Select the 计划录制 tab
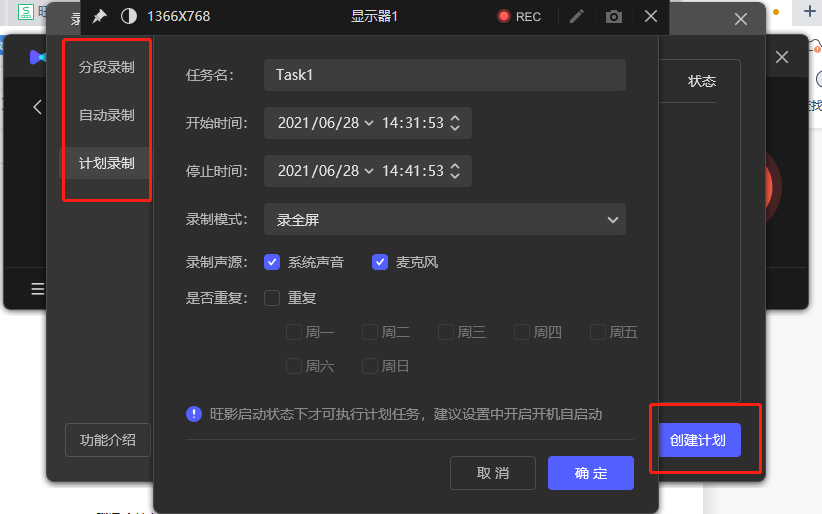This screenshot has height=514, width=822. 107,163
